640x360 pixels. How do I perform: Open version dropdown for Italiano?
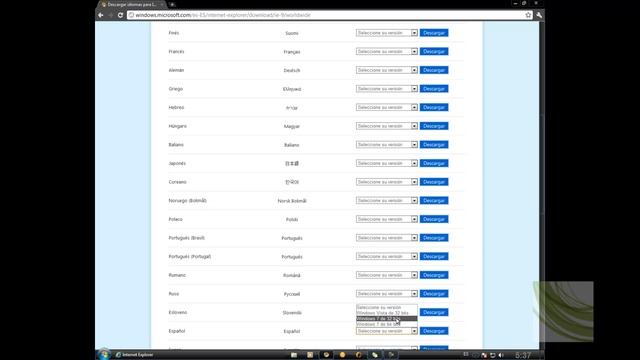[387, 144]
